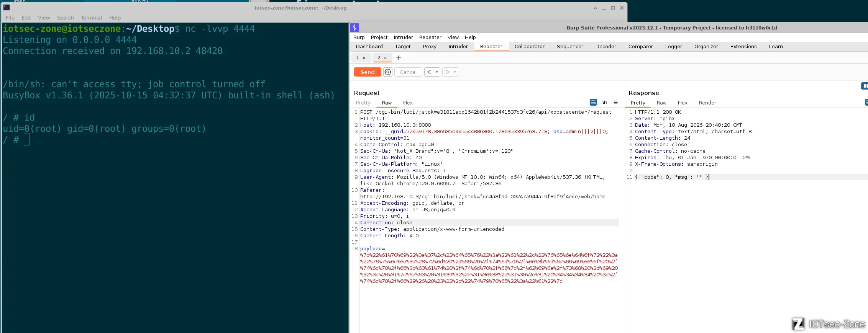Toggle non-printable \n characters in Request
This screenshot has width=868, height=333.
[x=604, y=102]
